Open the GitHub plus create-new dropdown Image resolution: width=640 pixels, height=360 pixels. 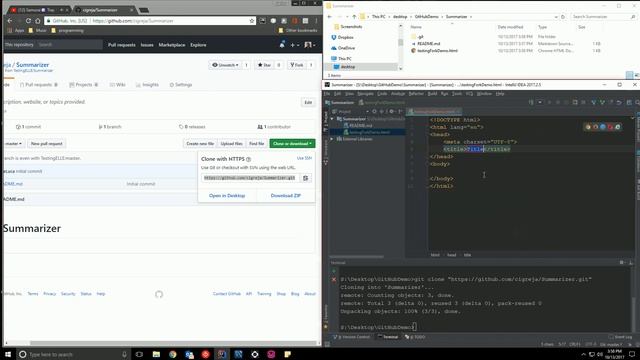[x=295, y=45]
